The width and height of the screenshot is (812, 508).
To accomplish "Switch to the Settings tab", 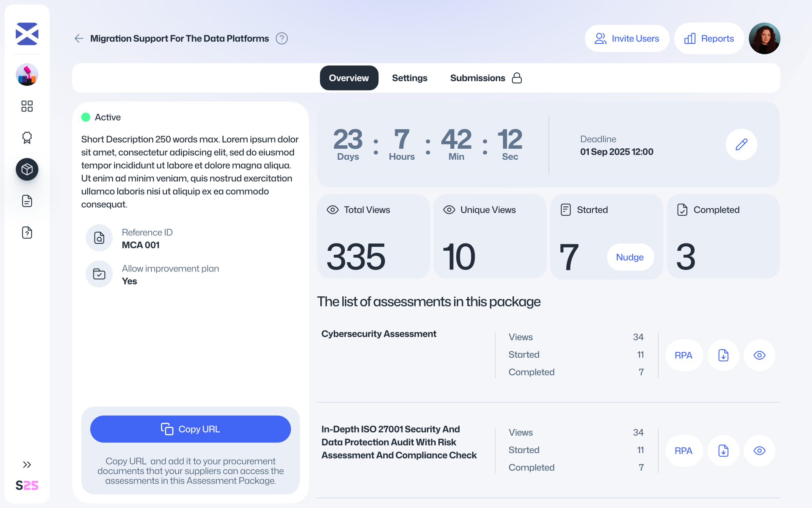I will point(409,78).
